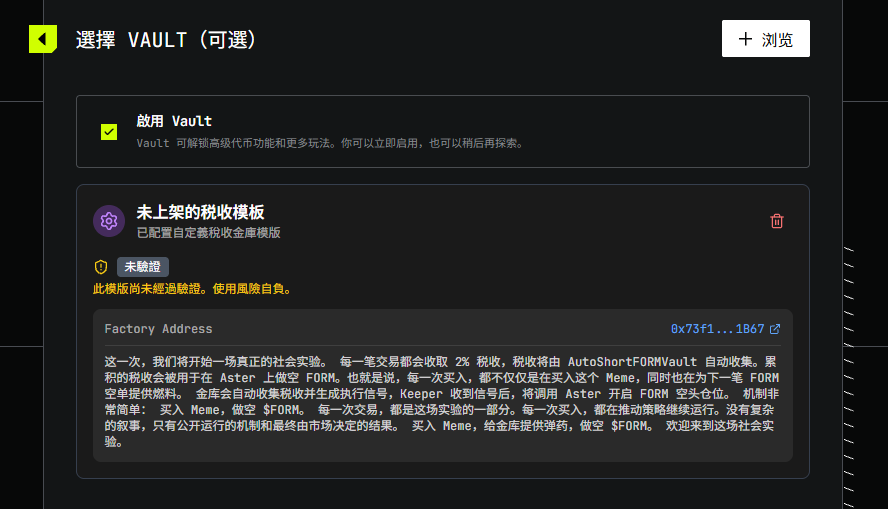
Task: Open the external link icon beside address
Action: pyautogui.click(x=775, y=329)
